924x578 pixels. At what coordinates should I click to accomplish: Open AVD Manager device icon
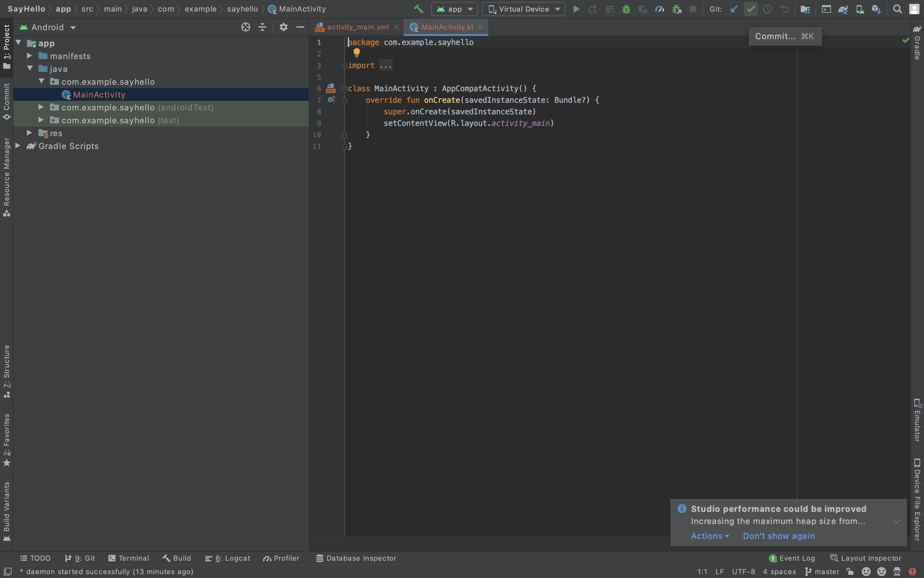click(860, 9)
